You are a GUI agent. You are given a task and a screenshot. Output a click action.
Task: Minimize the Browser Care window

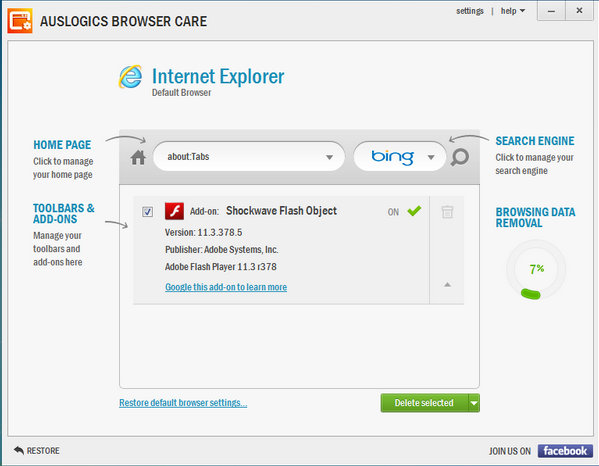click(x=551, y=11)
